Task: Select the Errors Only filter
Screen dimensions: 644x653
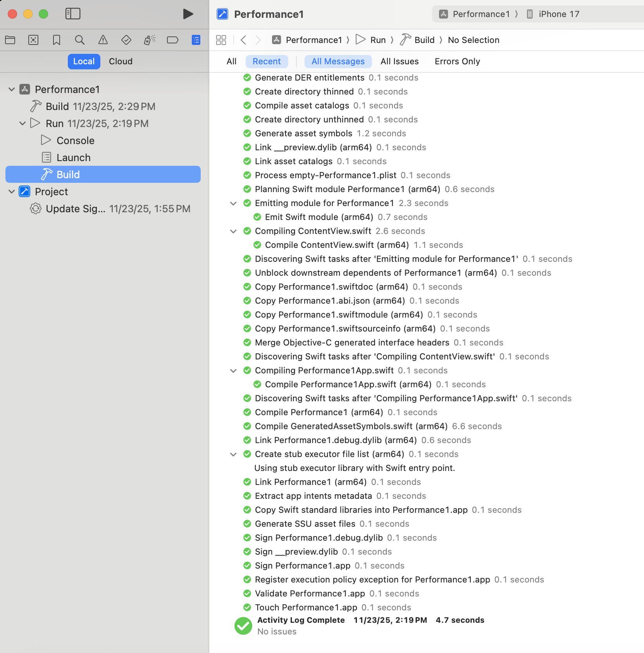Action: click(x=457, y=62)
